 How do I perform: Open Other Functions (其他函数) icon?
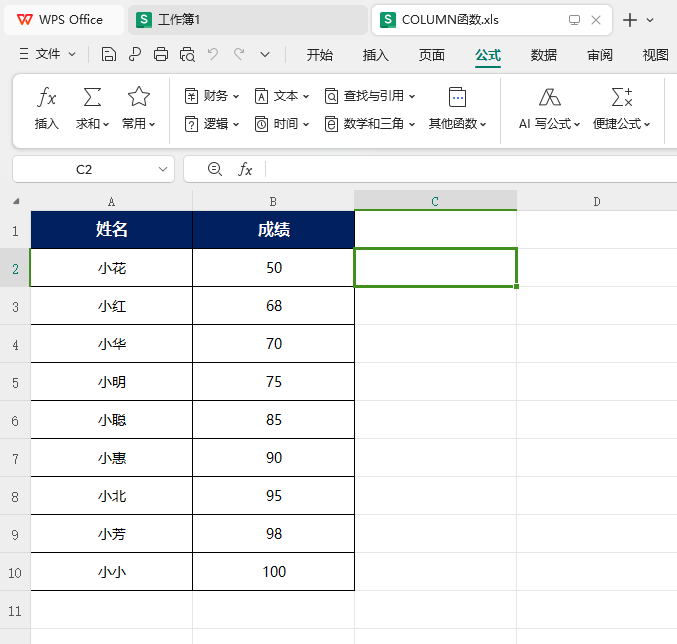457,97
